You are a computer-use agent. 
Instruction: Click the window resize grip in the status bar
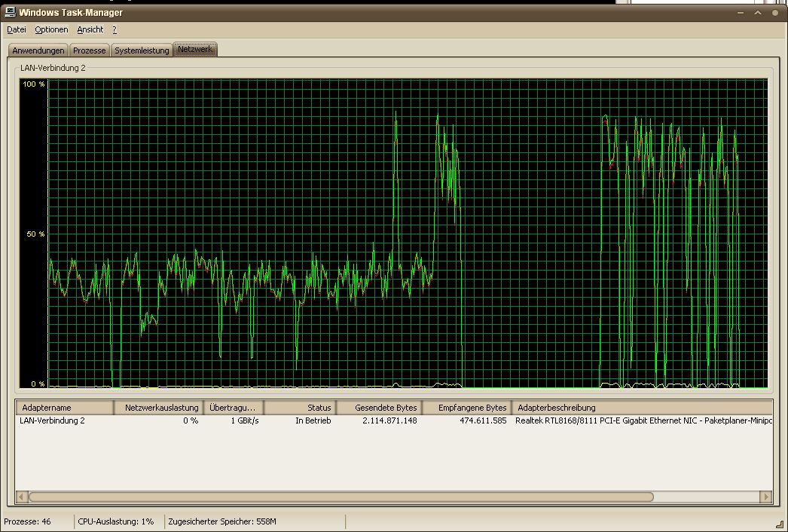pyautogui.click(x=779, y=523)
